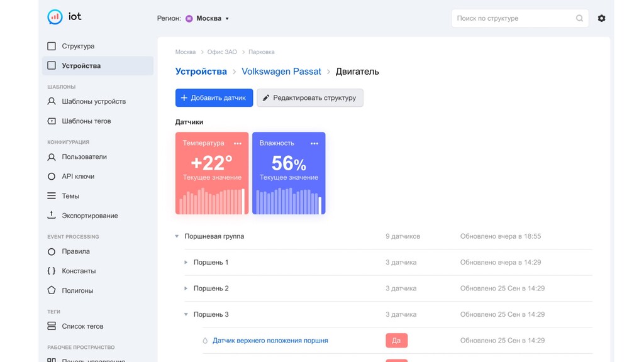
Task: Open the Москва region dropdown
Action: 208,18
